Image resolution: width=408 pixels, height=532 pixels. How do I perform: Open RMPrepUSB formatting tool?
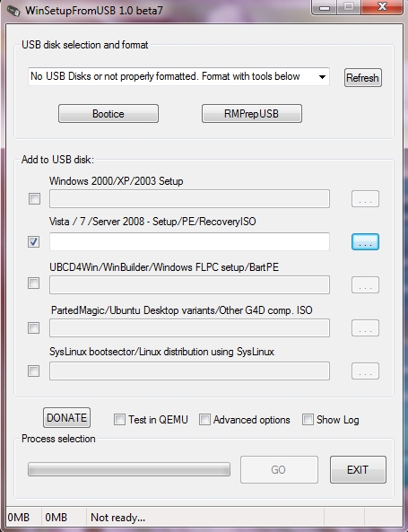pos(252,114)
